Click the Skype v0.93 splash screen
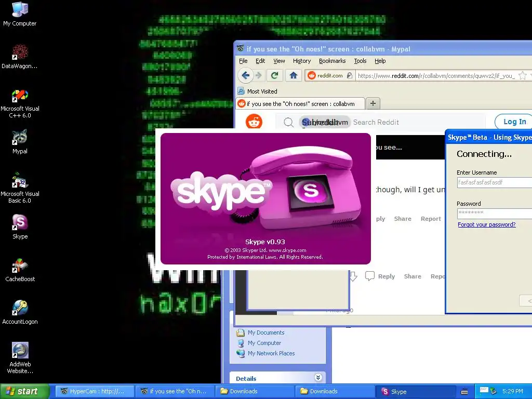 (265, 198)
